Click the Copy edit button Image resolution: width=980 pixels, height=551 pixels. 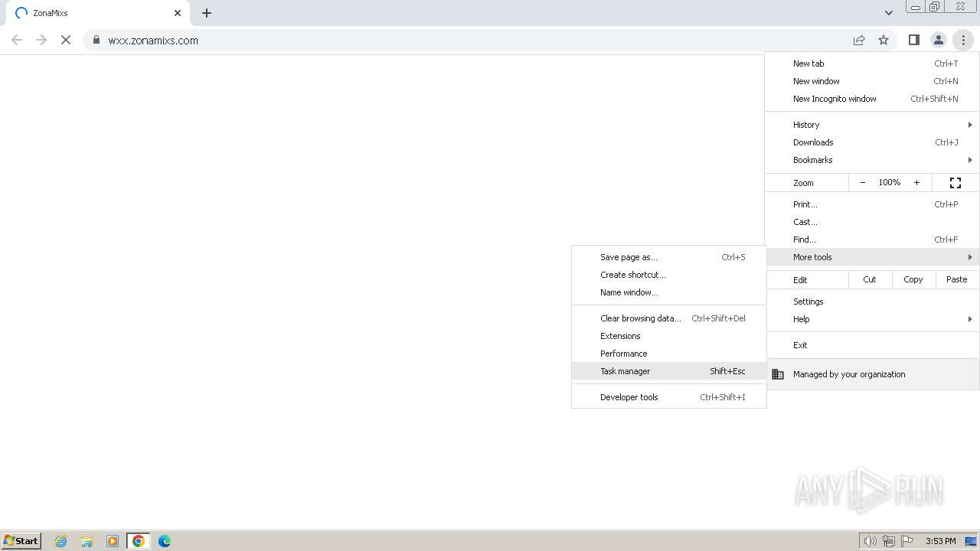pyautogui.click(x=913, y=279)
